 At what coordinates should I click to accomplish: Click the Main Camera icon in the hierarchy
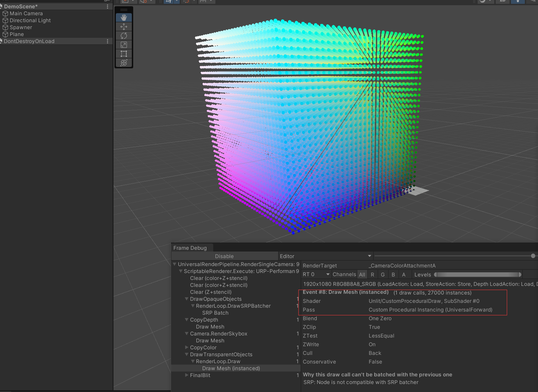[x=5, y=13]
